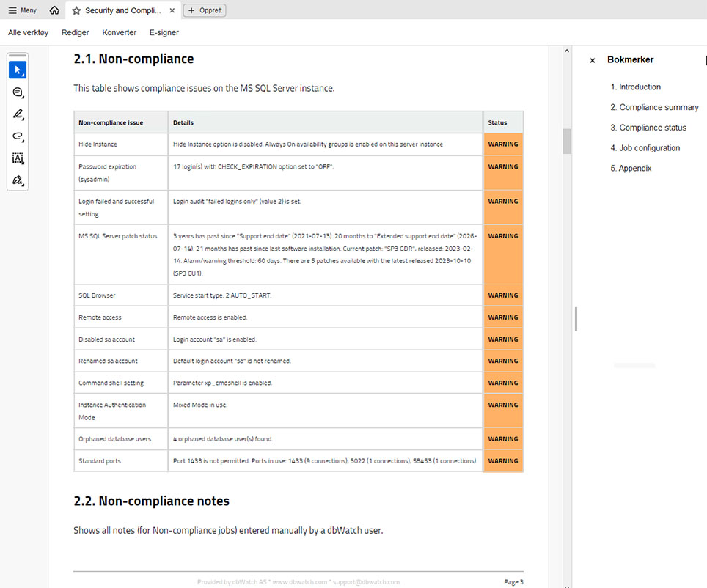
Task: Select the freehand Draw tool
Action: 18,136
